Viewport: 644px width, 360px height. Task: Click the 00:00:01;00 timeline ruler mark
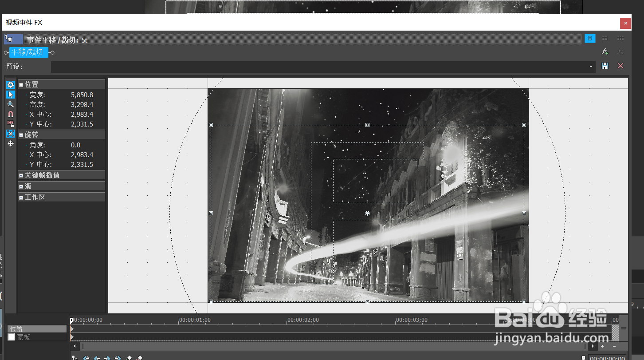(x=195, y=320)
